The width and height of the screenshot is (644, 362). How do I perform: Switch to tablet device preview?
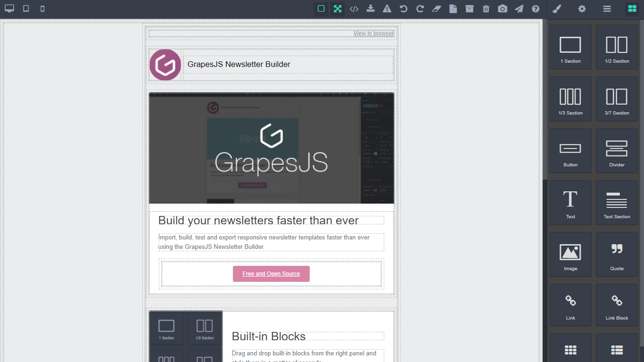point(26,8)
